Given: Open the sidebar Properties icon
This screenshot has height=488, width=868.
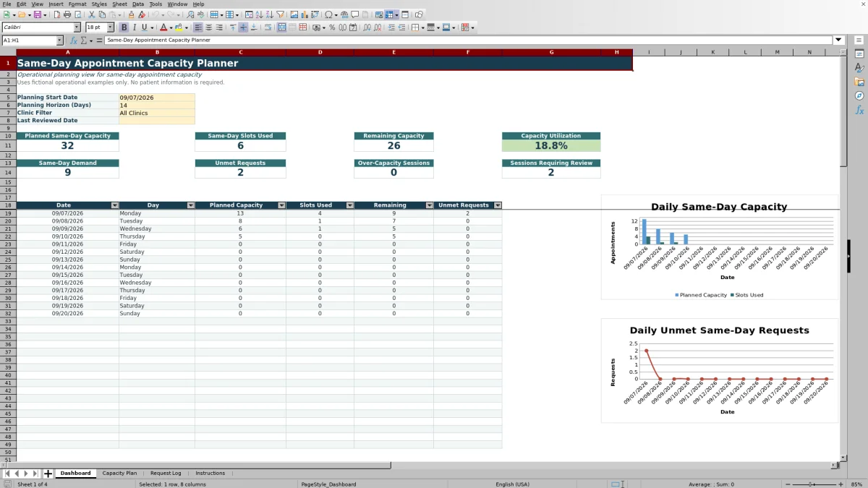Looking at the screenshot, I should [859, 54].
